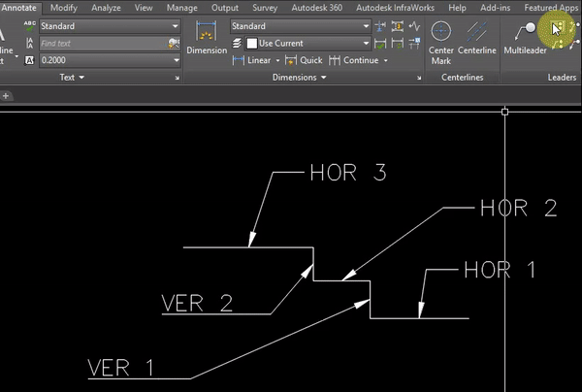Switch to the View ribbon tab
582x392 pixels.
(144, 8)
